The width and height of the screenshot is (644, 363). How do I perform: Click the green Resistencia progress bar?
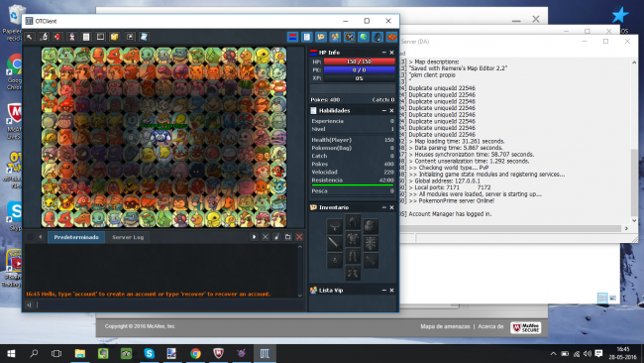[353, 185]
